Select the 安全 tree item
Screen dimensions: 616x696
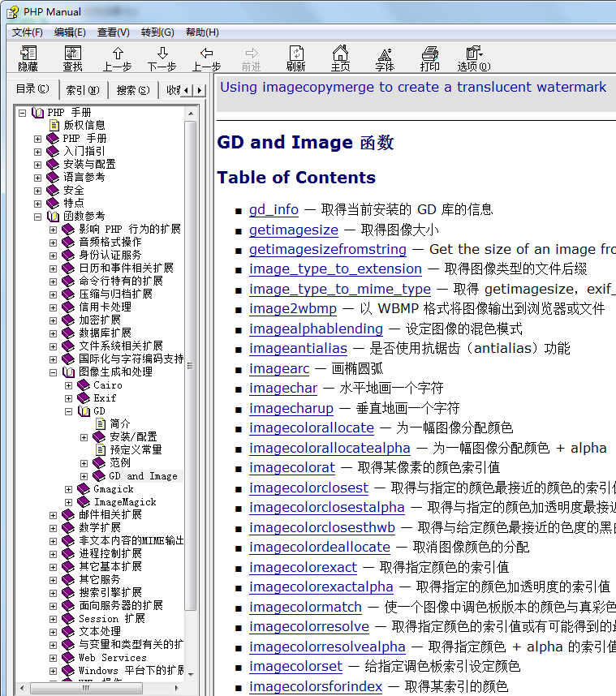74,191
